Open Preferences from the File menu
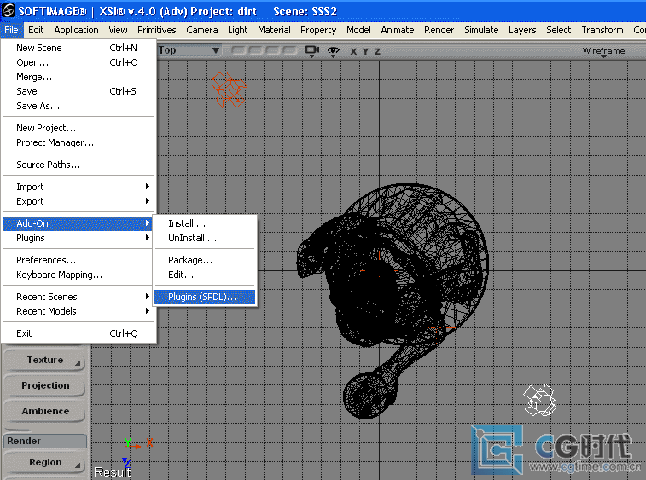The height and width of the screenshot is (480, 646). (x=78, y=260)
